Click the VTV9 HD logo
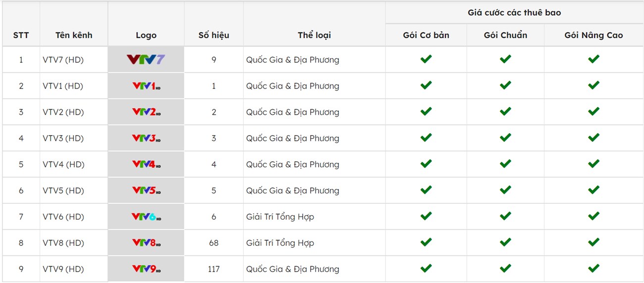 (x=146, y=269)
